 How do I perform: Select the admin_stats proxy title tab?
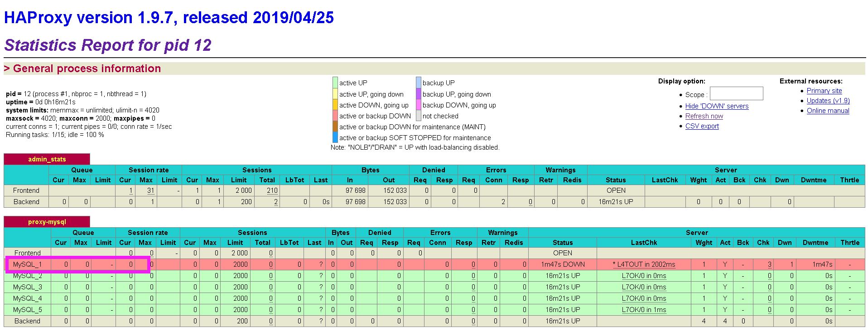[47, 159]
